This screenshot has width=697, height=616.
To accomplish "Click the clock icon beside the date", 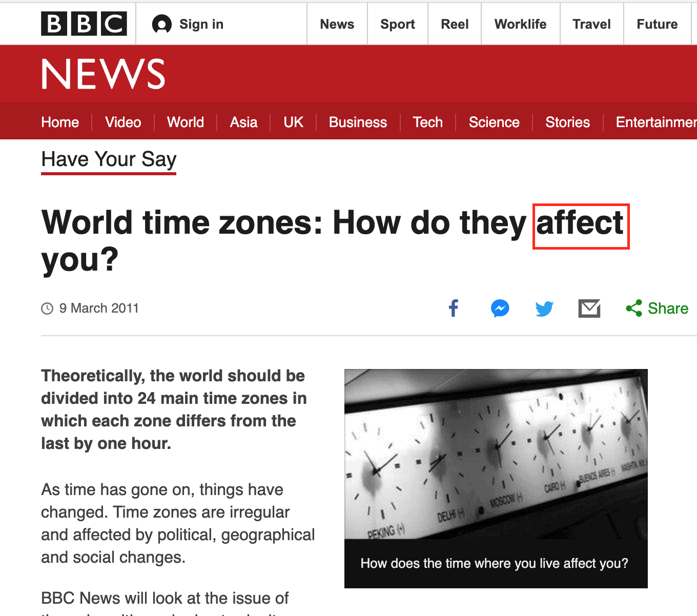I will coord(48,308).
